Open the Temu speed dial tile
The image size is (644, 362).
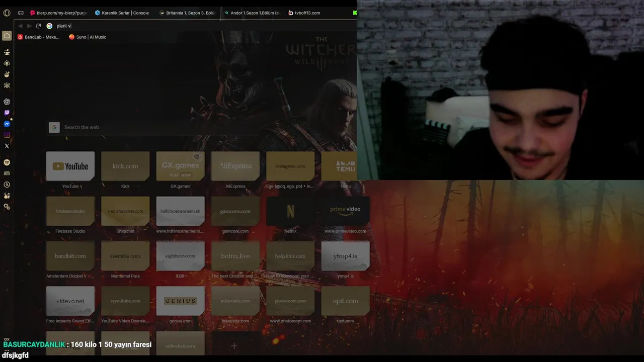tap(339, 166)
